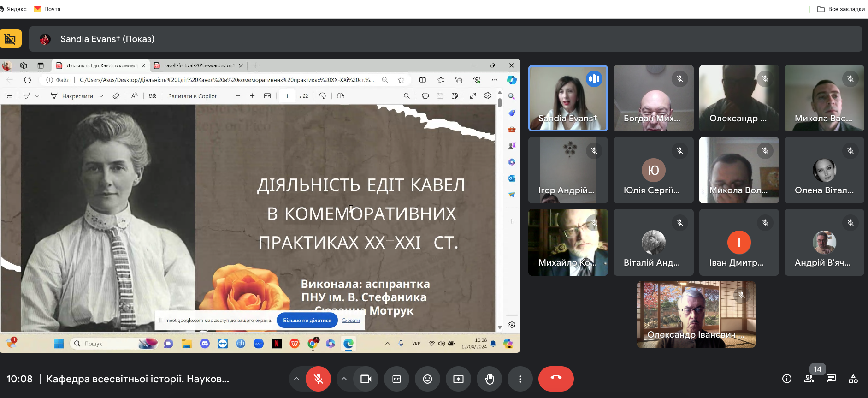This screenshot has height=398, width=868.
Task: Switch to cavell-festival-2015 browser tab
Action: pyautogui.click(x=198, y=65)
